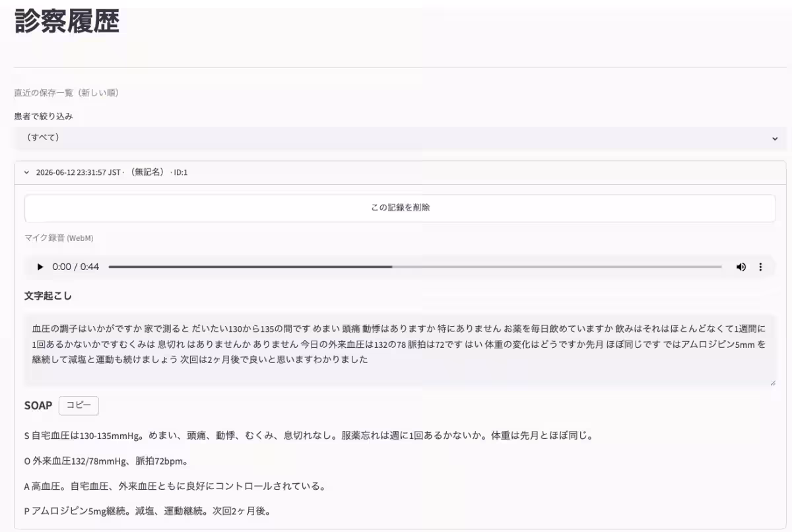Click the 患者で絞り込み label

(44, 116)
